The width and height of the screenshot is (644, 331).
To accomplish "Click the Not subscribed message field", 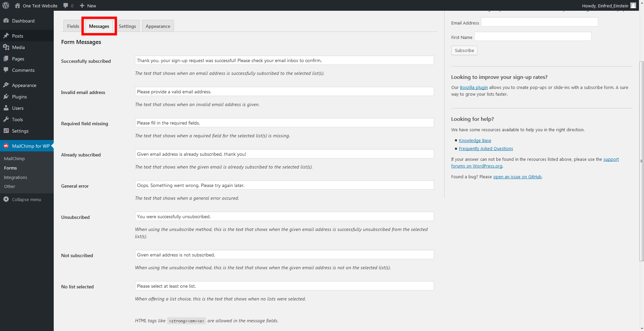I will click(284, 255).
